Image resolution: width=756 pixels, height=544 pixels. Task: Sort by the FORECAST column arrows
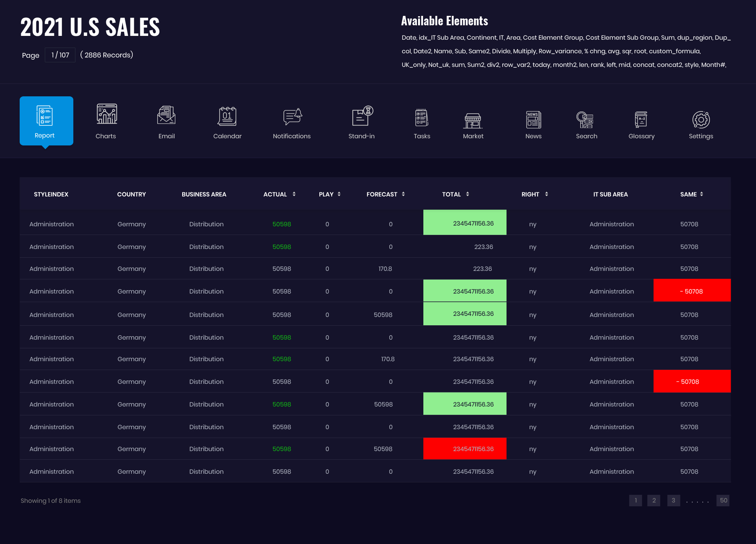pyautogui.click(x=403, y=194)
